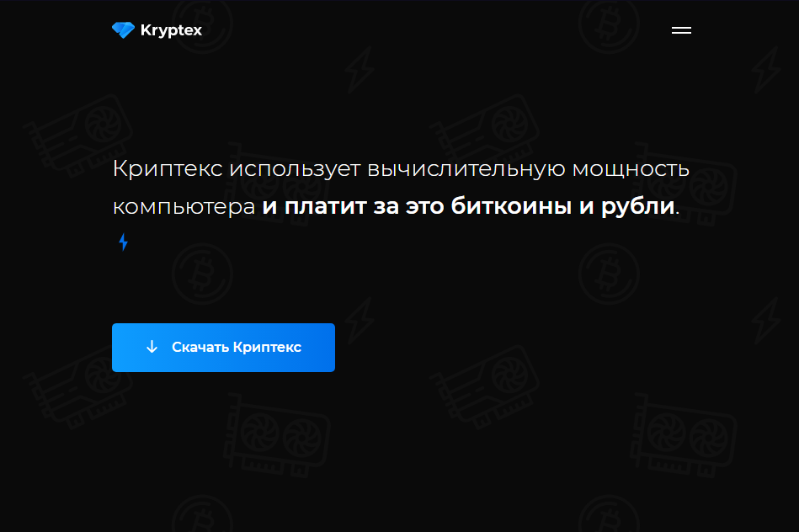The width and height of the screenshot is (799, 532).
Task: Click the bold text 'и платит за это биткоины и рубли'
Action: [x=468, y=206]
